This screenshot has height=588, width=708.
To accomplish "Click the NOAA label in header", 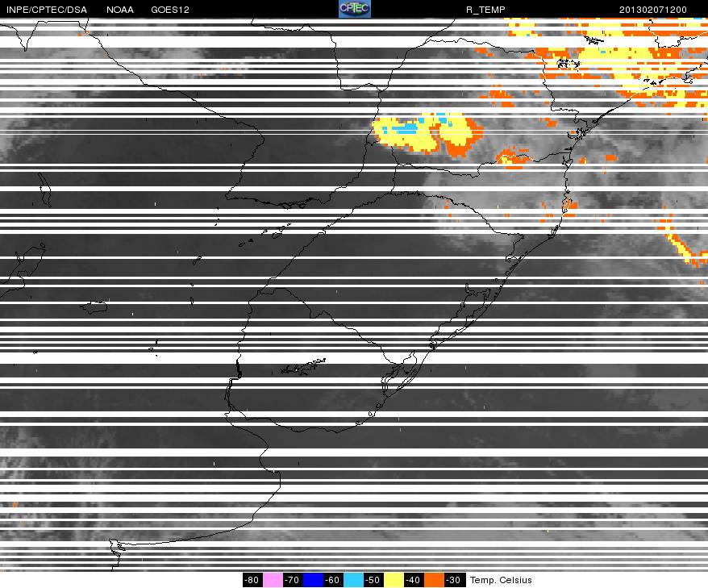I will click(120, 10).
